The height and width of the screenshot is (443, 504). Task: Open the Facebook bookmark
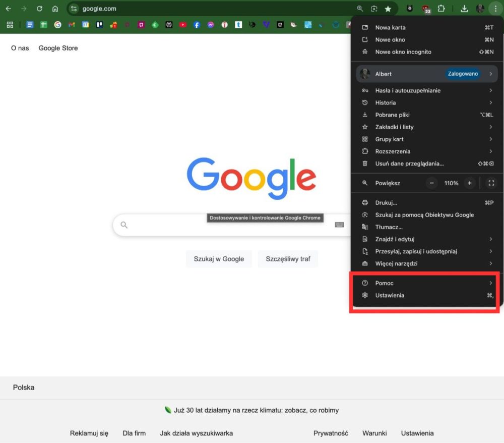(197, 25)
